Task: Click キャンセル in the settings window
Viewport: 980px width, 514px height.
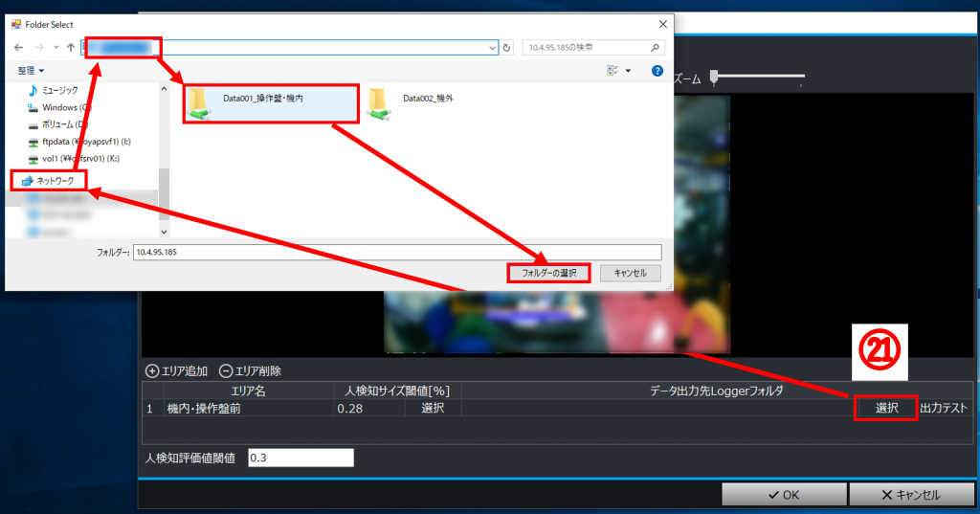Action: [x=911, y=495]
